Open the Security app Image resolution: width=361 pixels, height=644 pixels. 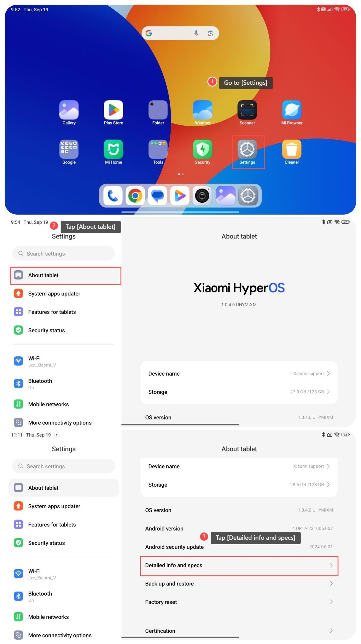click(202, 149)
